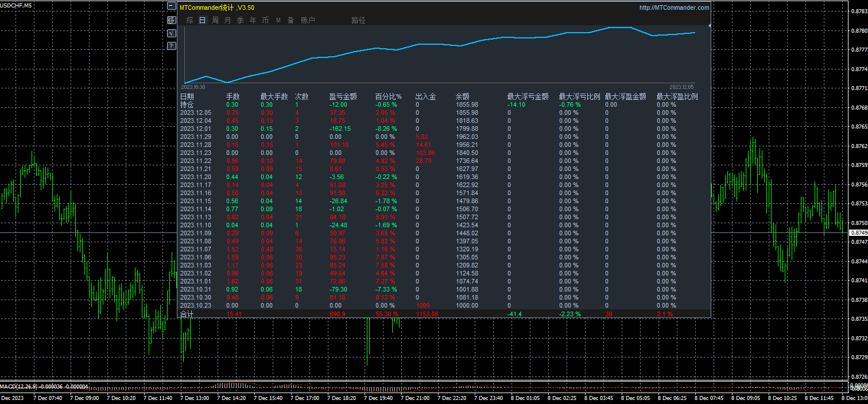Collapse panel using small arrow at right edge

pyautogui.click(x=709, y=26)
